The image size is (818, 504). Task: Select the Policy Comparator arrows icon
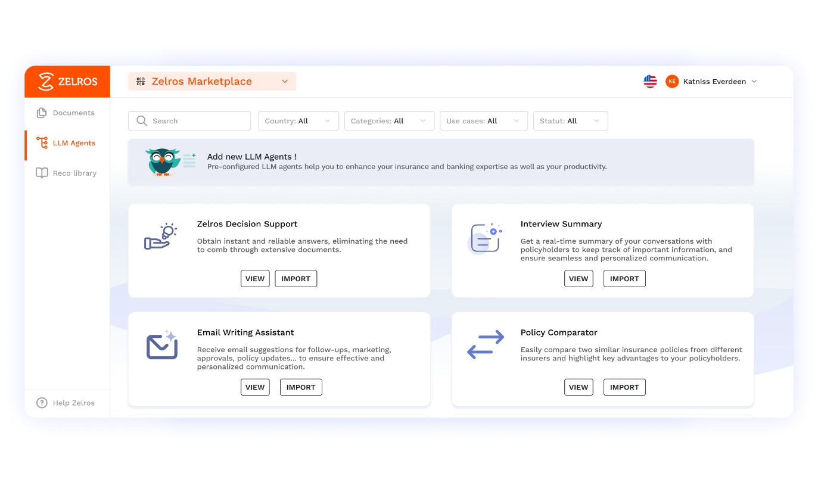484,344
